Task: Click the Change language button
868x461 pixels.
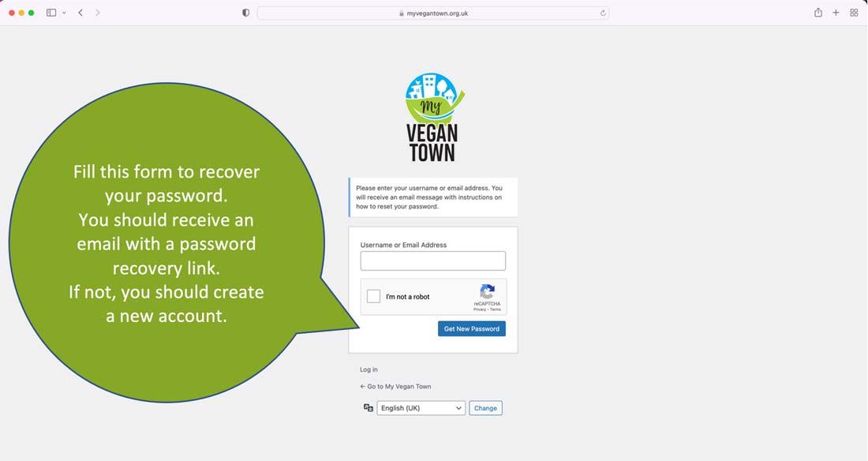Action: 485,408
